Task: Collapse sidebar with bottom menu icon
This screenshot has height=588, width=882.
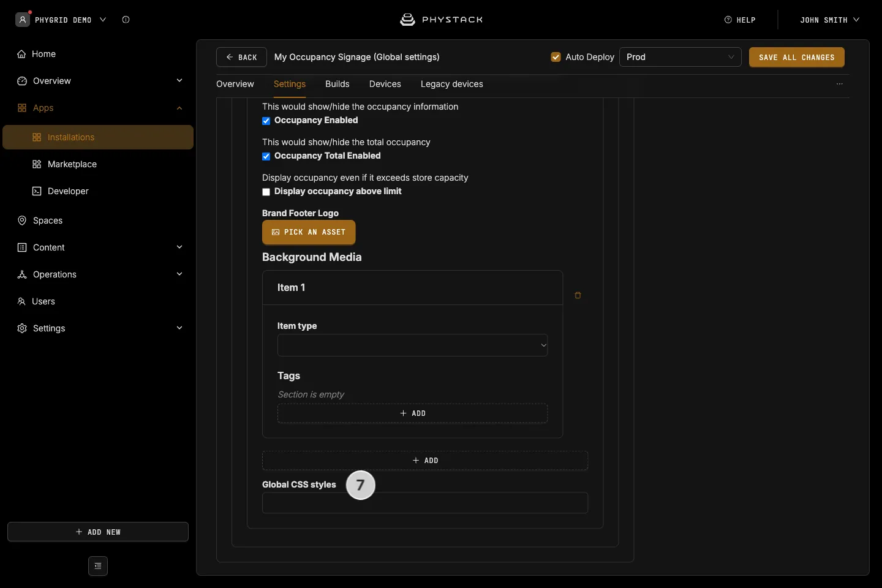Action: 98,566
